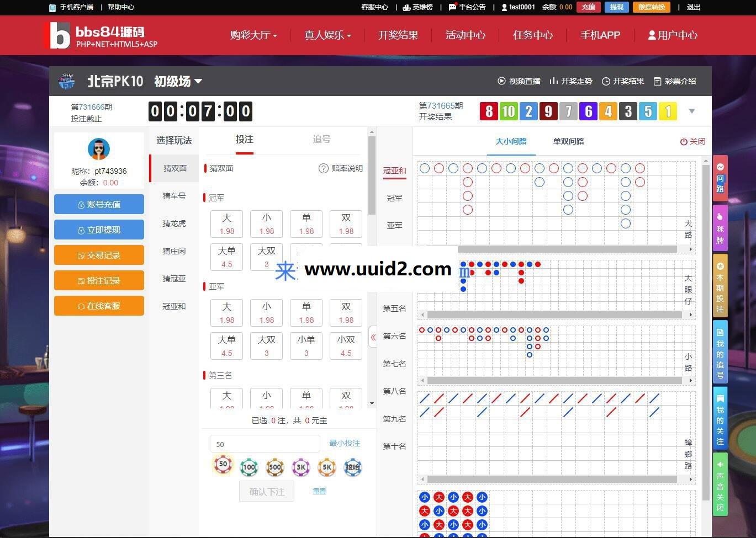Switch to the 追号 tab
Viewport: 756px width, 538px height.
[322, 140]
